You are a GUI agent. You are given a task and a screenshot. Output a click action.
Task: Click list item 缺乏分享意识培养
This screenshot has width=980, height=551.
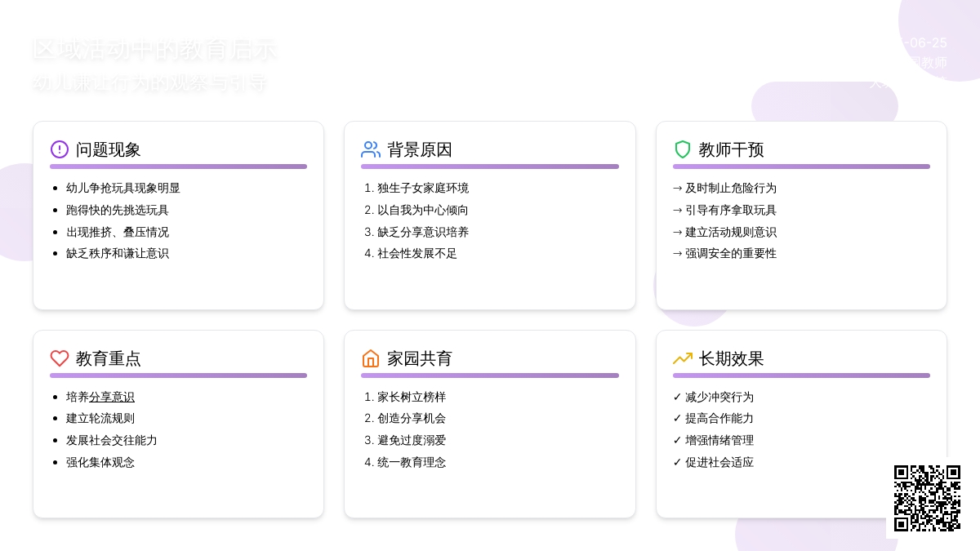(423, 232)
